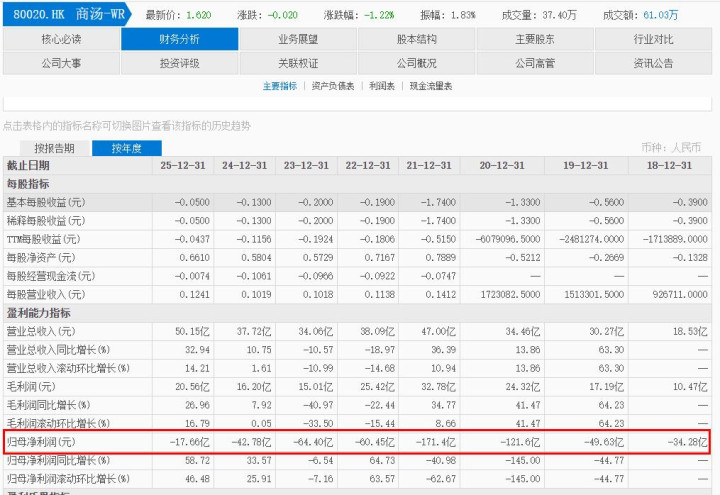Select the 按年度 view button
Image resolution: width=720 pixels, height=495 pixels.
pos(126,148)
